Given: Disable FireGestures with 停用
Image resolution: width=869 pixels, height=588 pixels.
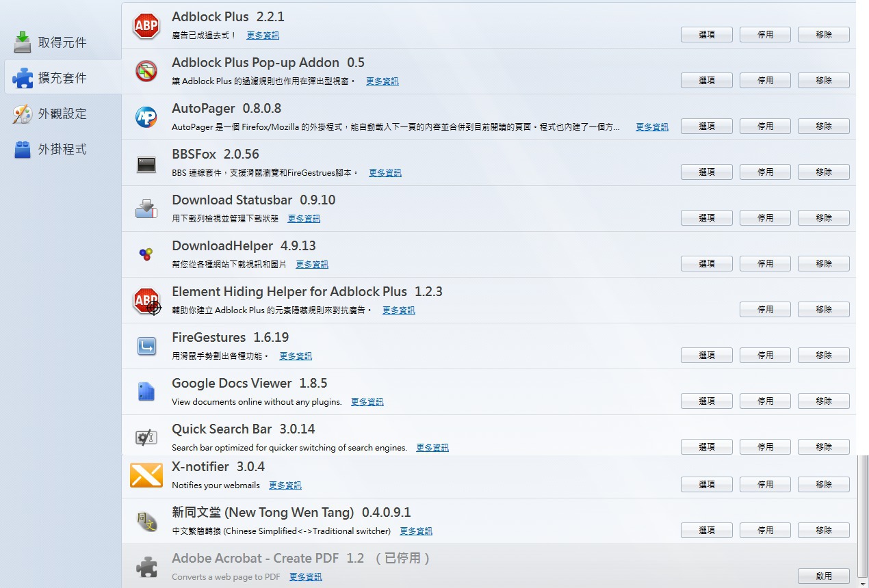Looking at the screenshot, I should pos(765,356).
